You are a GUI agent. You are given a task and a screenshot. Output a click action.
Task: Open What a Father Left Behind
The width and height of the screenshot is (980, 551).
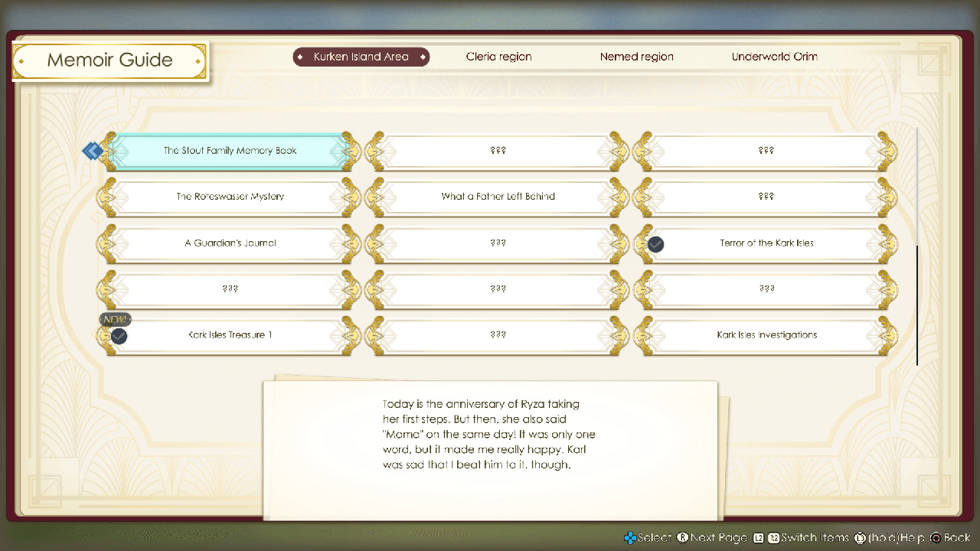[x=498, y=197]
